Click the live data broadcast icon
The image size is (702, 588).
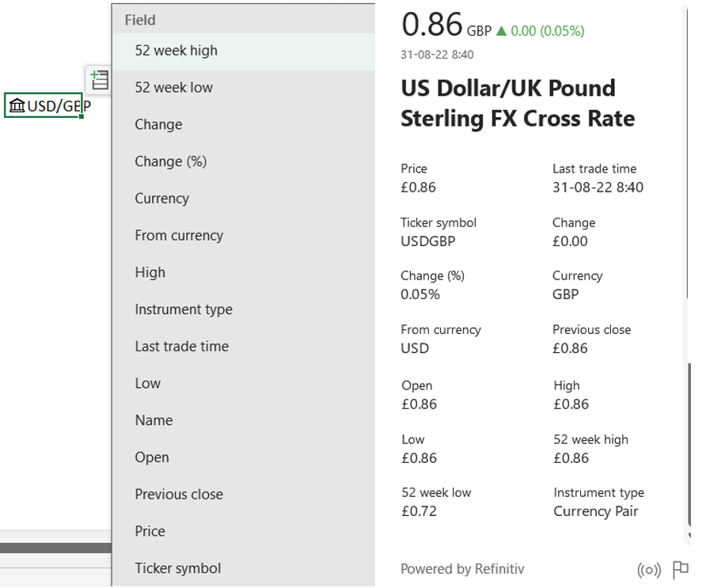(648, 569)
